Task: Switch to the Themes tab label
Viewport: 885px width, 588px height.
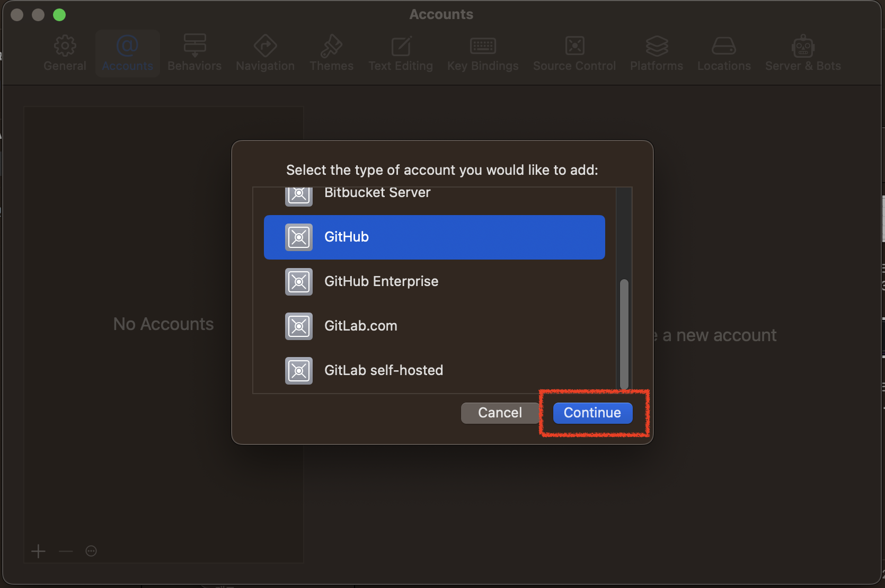Action: (331, 66)
